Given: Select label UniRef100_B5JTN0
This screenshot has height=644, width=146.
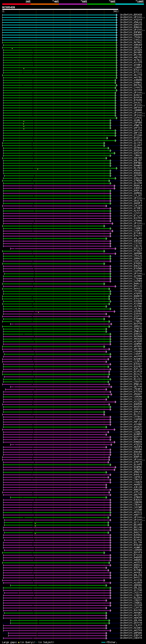Looking at the screenshot, I should click(131, 55).
